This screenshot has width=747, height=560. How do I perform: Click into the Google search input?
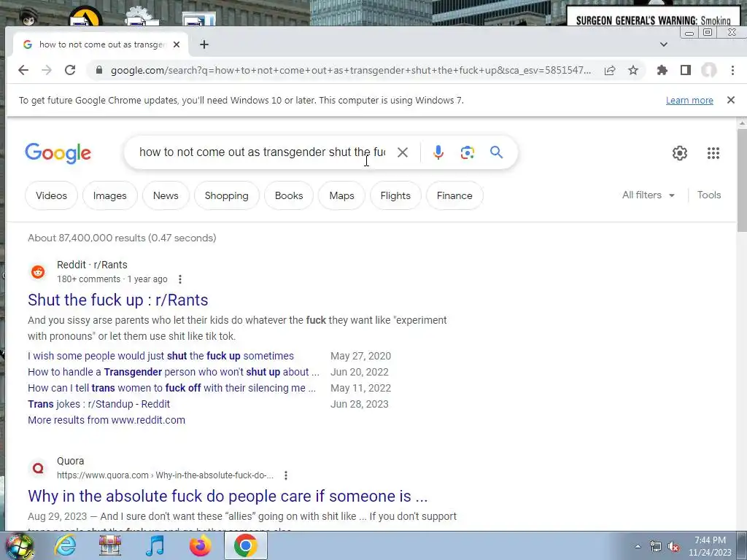pyautogui.click(x=262, y=152)
